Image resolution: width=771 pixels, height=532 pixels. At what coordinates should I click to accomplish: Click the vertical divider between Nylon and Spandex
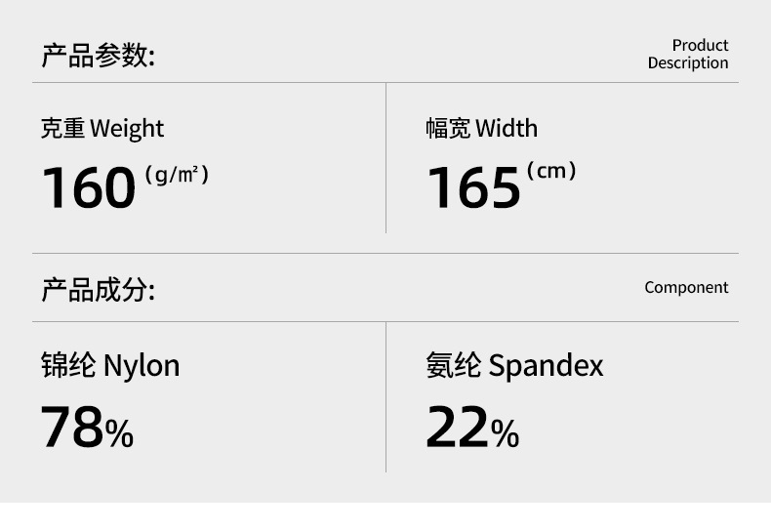point(385,397)
